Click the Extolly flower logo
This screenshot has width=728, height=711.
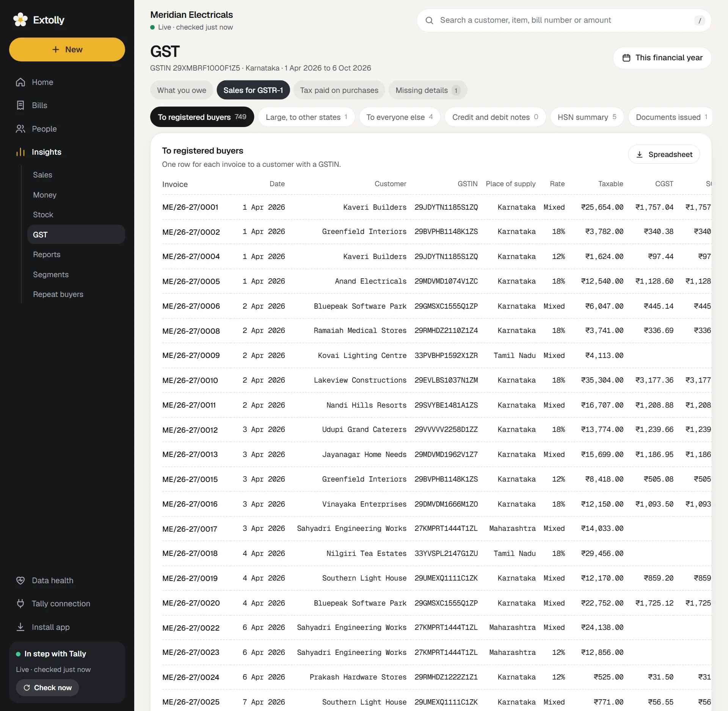(x=20, y=20)
